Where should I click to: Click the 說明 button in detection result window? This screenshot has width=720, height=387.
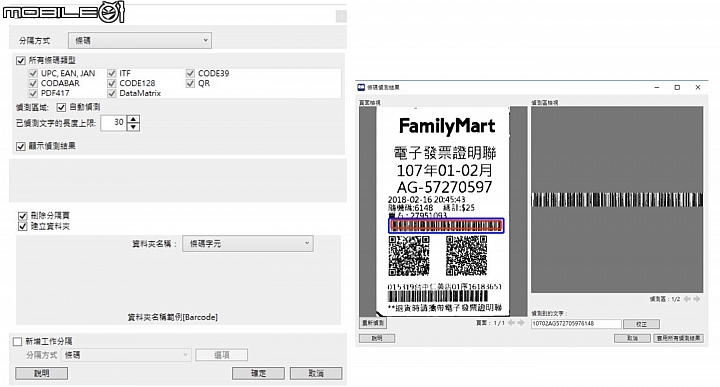click(x=377, y=338)
